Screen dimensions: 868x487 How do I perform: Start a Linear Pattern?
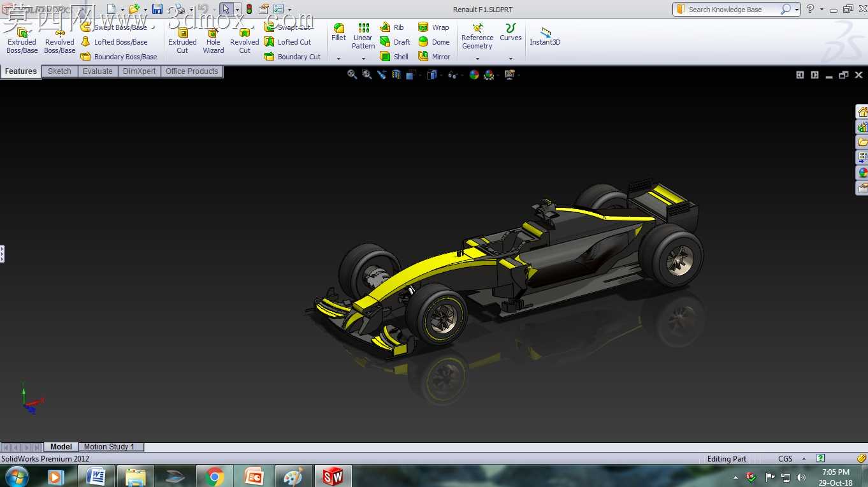[x=363, y=36]
